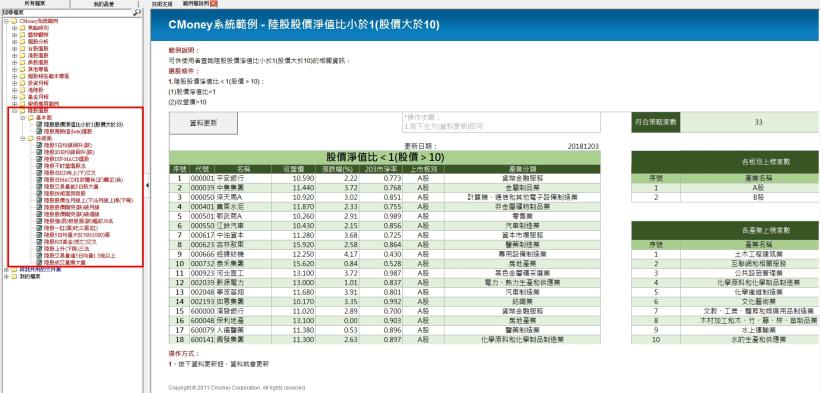The image size is (820, 393).
Task: Select the 基金月報 folder label
Action: pos(37,97)
